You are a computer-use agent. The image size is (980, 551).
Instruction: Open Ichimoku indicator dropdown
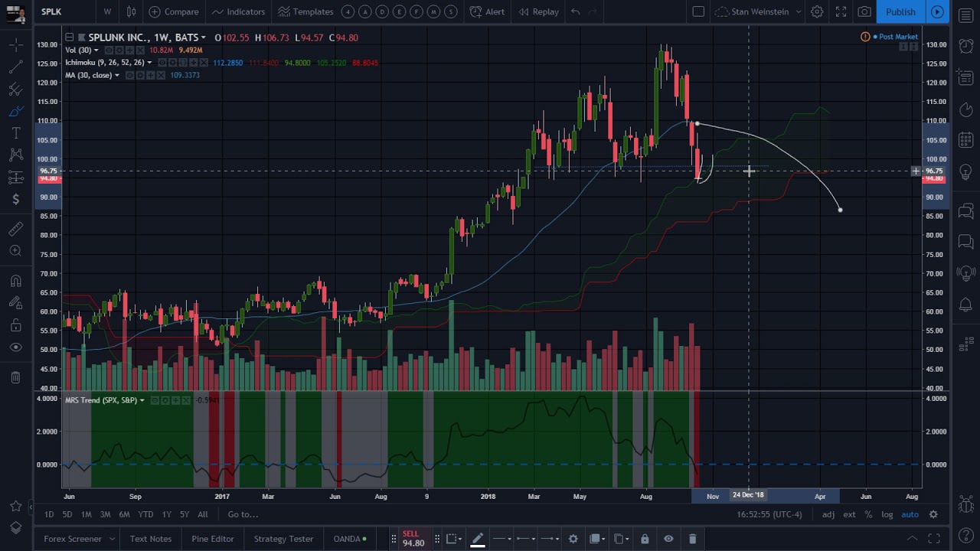click(149, 63)
